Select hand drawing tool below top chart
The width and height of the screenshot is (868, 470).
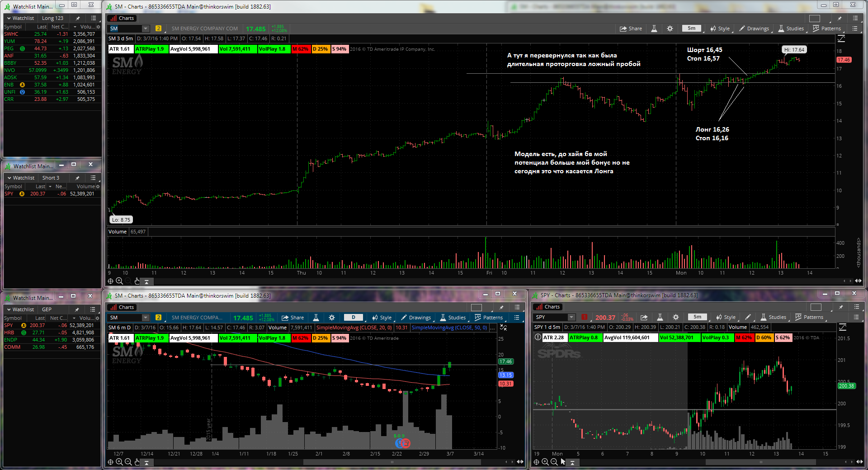137,281
